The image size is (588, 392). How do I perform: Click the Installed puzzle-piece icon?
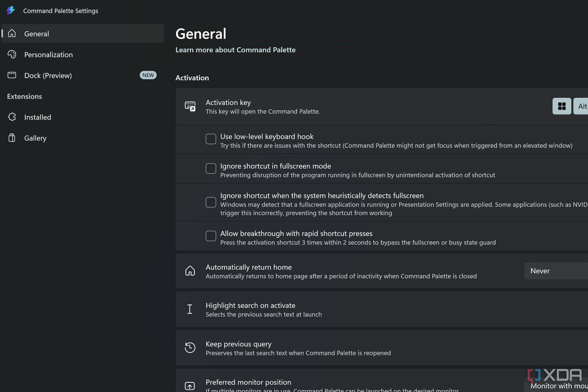tap(12, 117)
